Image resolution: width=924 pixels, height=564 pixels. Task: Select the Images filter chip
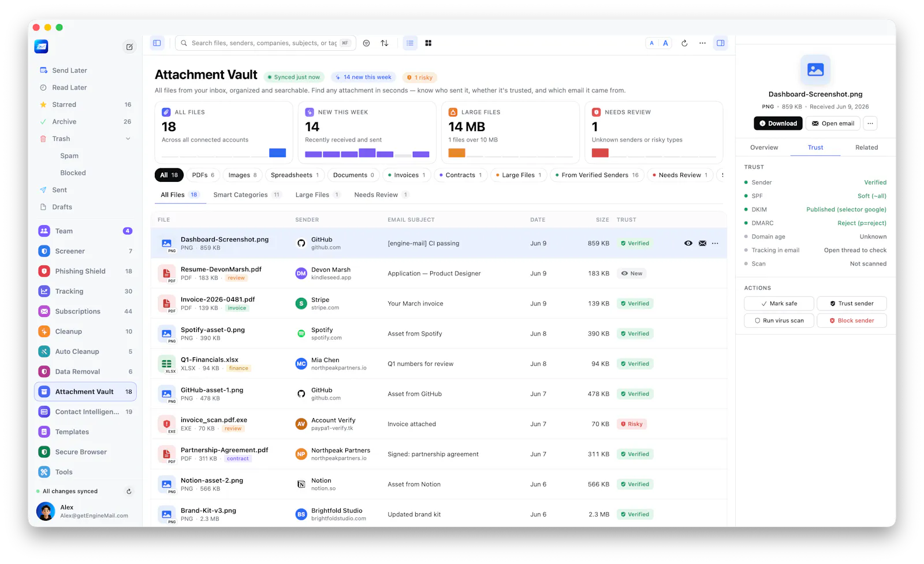tap(243, 175)
